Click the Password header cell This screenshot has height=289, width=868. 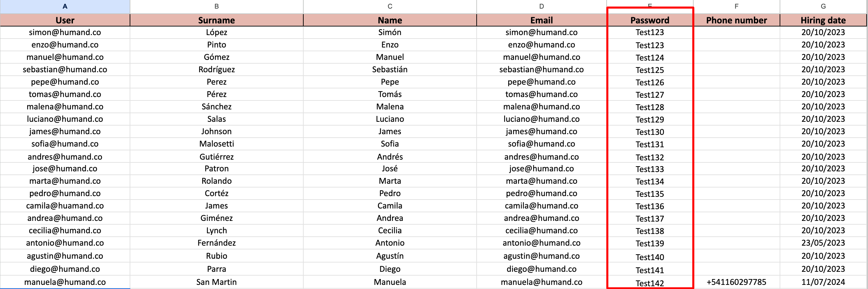click(x=650, y=20)
